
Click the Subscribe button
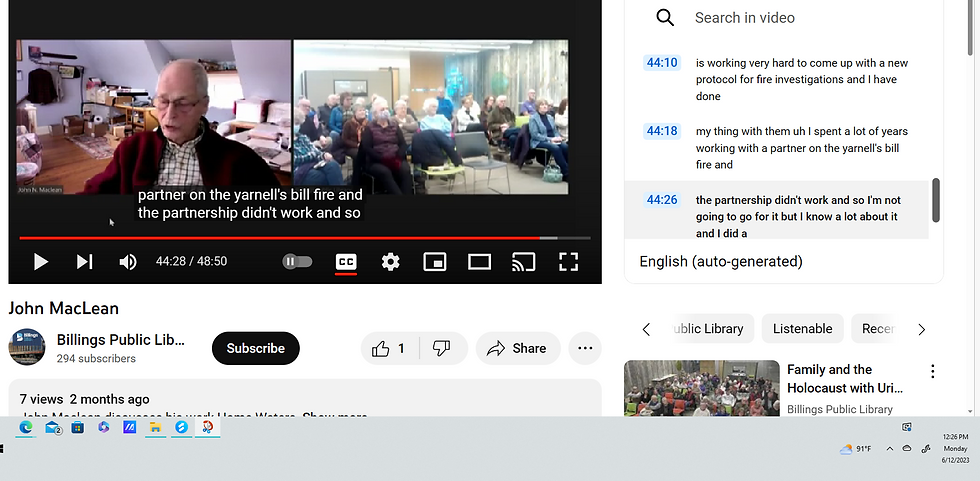(x=256, y=349)
